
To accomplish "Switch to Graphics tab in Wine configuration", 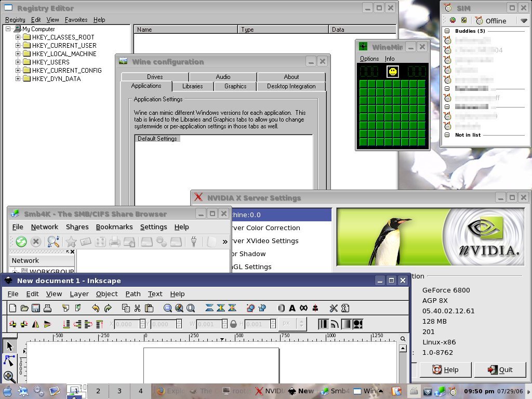I will click(235, 86).
